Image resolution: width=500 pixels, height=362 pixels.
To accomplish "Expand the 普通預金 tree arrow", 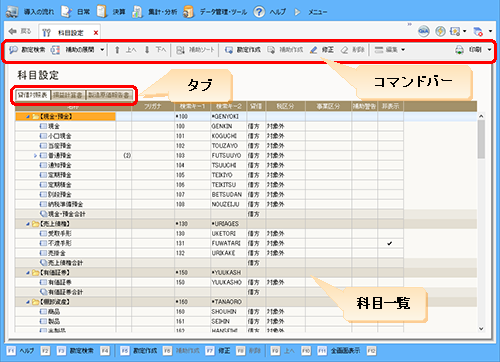I will coord(35,156).
